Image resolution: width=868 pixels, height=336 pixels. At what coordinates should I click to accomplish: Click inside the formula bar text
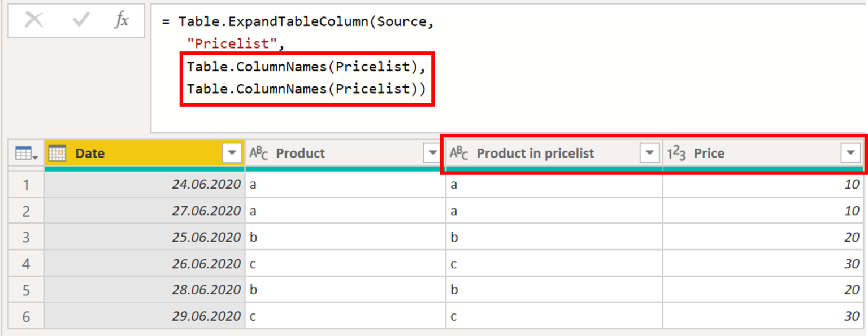509,68
